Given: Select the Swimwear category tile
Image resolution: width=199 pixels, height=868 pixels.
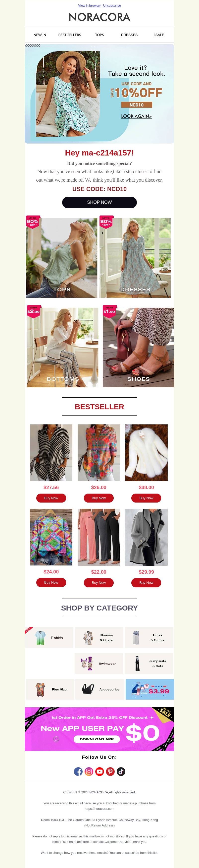Looking at the screenshot, I should click(x=99, y=663).
